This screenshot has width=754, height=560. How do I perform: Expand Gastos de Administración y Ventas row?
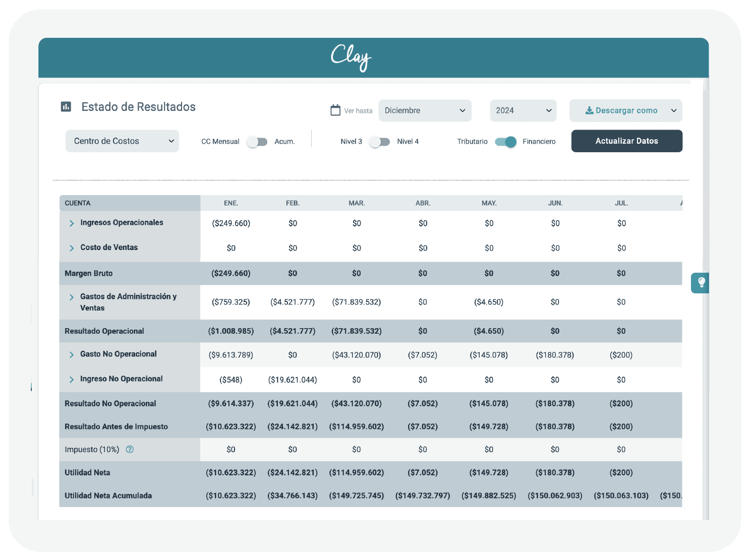[72, 297]
